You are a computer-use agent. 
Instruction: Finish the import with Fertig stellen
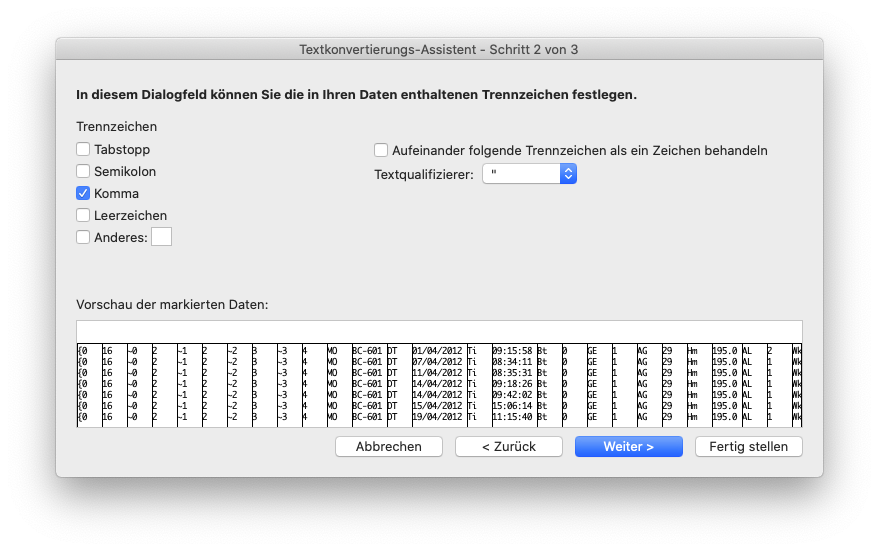(748, 446)
